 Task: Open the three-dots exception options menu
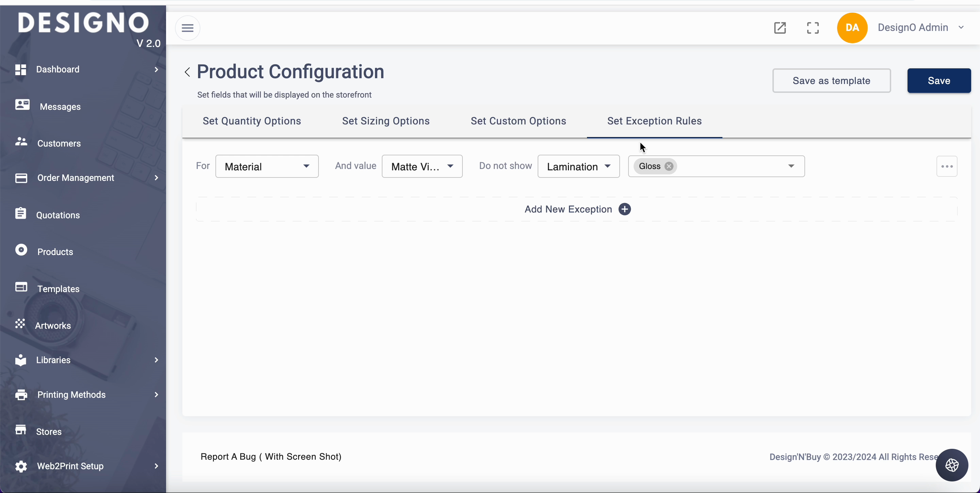pos(947,167)
